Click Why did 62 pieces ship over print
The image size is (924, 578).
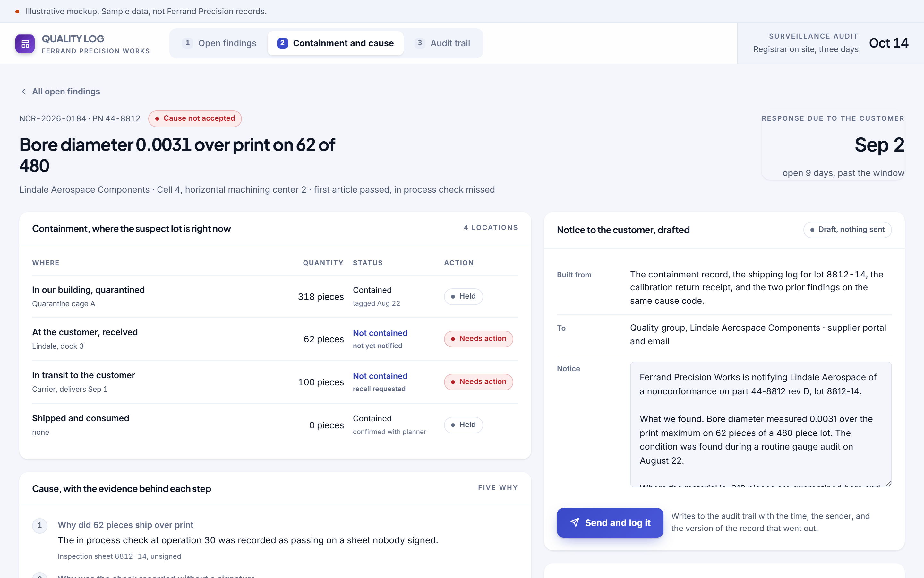pos(125,525)
